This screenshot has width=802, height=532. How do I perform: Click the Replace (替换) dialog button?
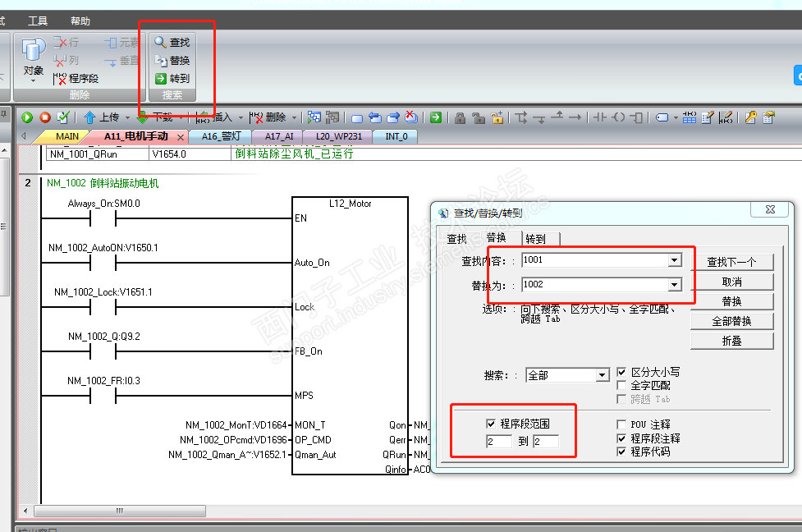click(x=731, y=301)
